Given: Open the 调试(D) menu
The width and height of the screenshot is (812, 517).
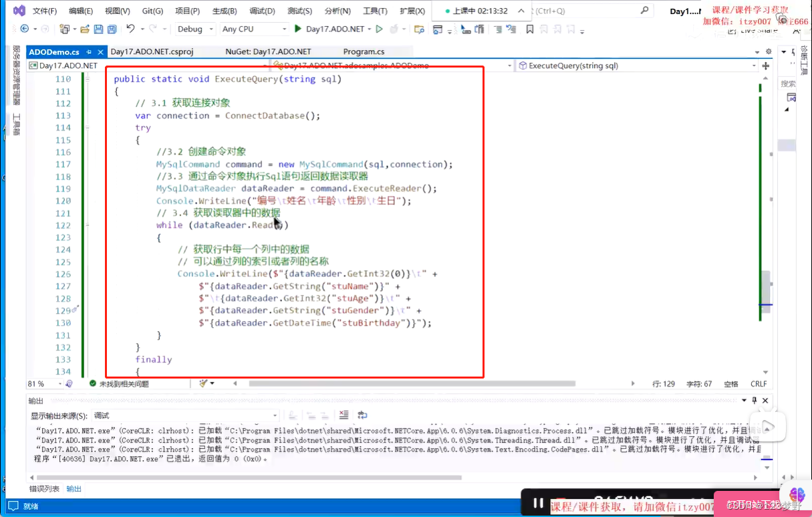Looking at the screenshot, I should 262,11.
